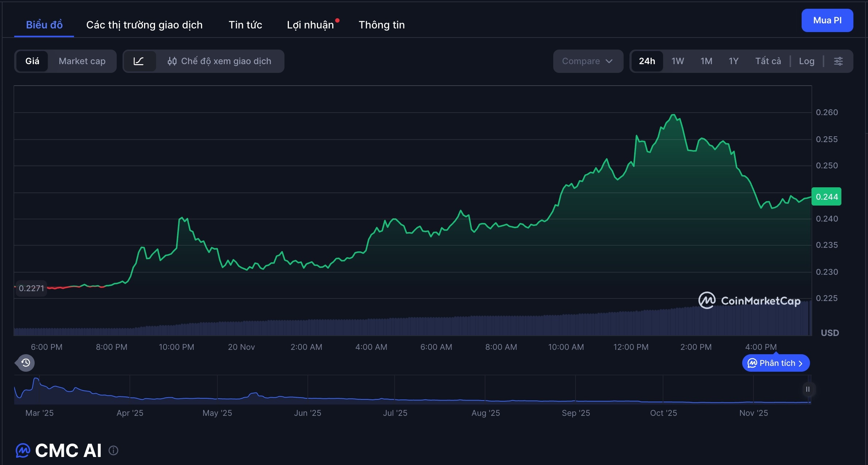
Task: Click the history clock icon
Action: (x=26, y=363)
